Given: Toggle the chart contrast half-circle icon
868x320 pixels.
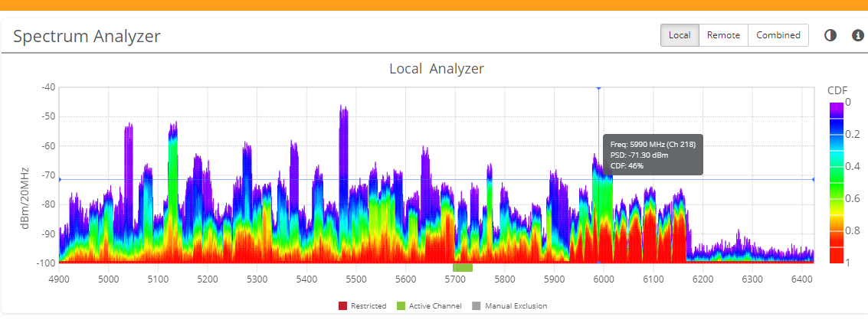Looking at the screenshot, I should [830, 35].
